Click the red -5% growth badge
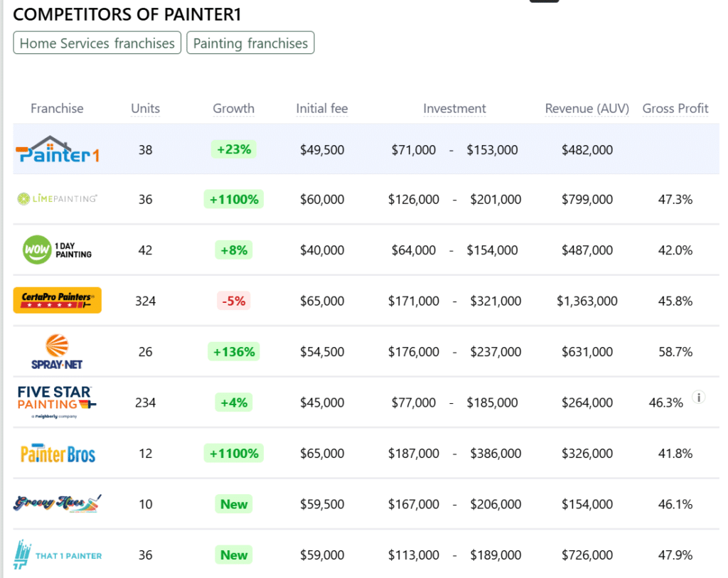728x578 pixels. pos(233,301)
